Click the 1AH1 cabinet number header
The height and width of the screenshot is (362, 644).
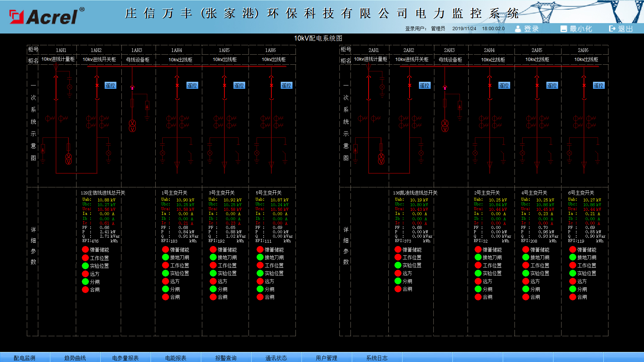tap(61, 50)
